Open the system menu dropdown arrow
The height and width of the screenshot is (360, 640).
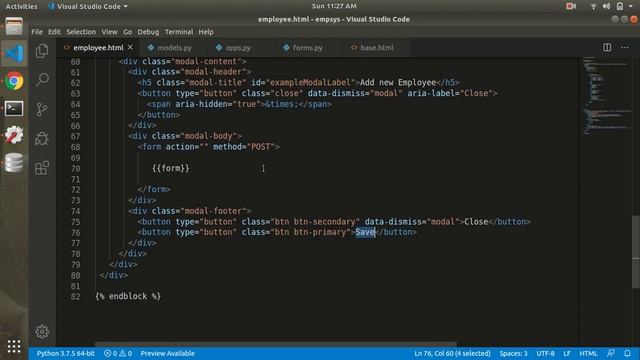pos(631,6)
